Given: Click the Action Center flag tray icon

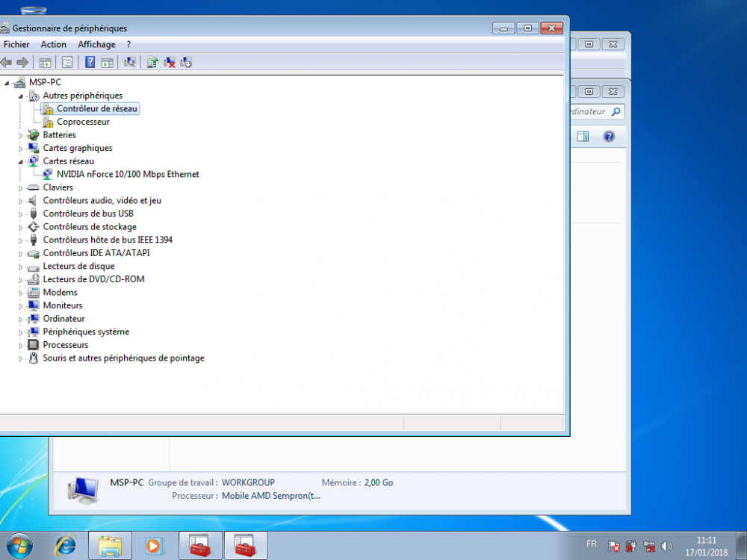Looking at the screenshot, I should point(613,547).
